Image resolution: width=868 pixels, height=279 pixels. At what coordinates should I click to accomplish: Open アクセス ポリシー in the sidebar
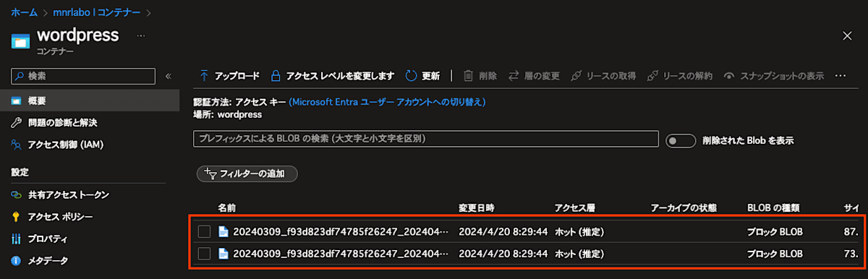click(x=60, y=217)
